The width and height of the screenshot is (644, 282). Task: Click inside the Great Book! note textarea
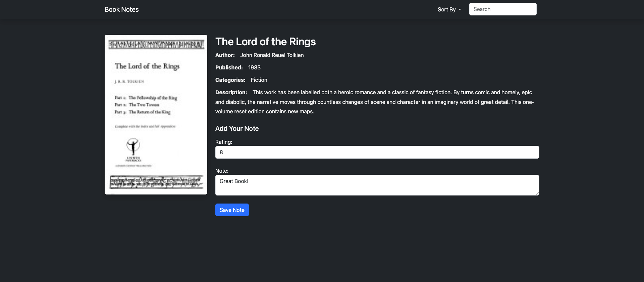pyautogui.click(x=377, y=185)
